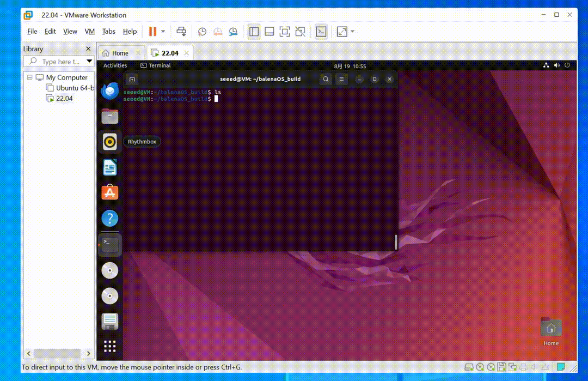Image resolution: width=588 pixels, height=381 pixels.
Task: Click the library search input field
Action: (x=60, y=62)
